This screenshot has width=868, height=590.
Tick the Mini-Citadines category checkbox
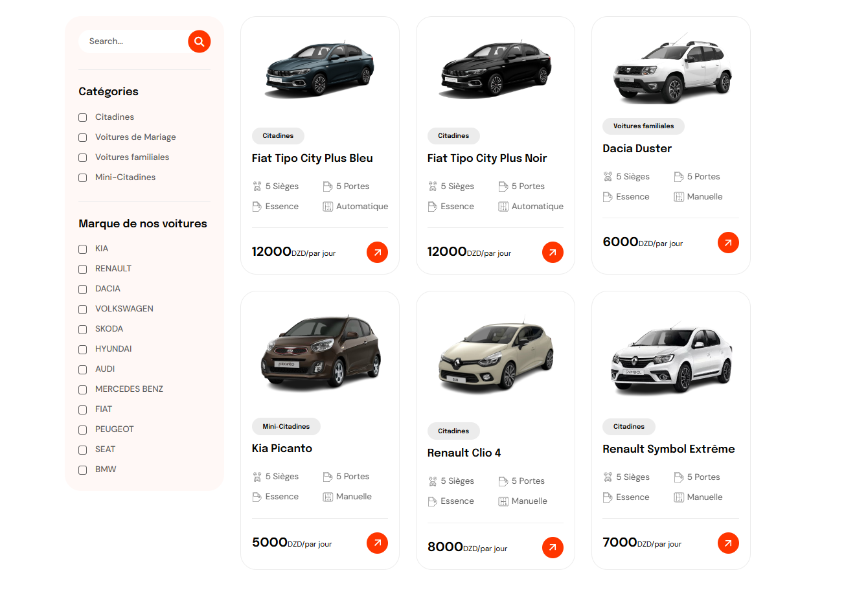pos(83,177)
